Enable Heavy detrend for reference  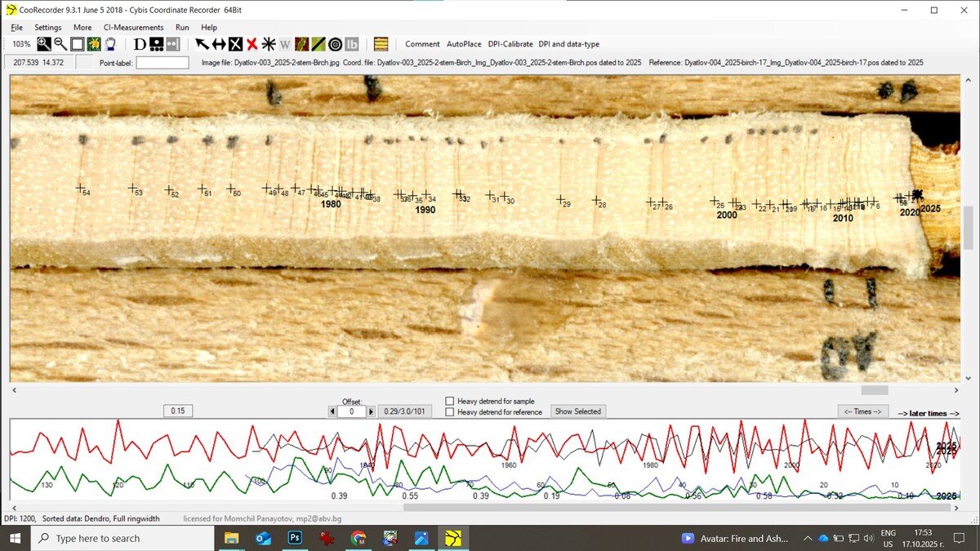[x=450, y=412]
